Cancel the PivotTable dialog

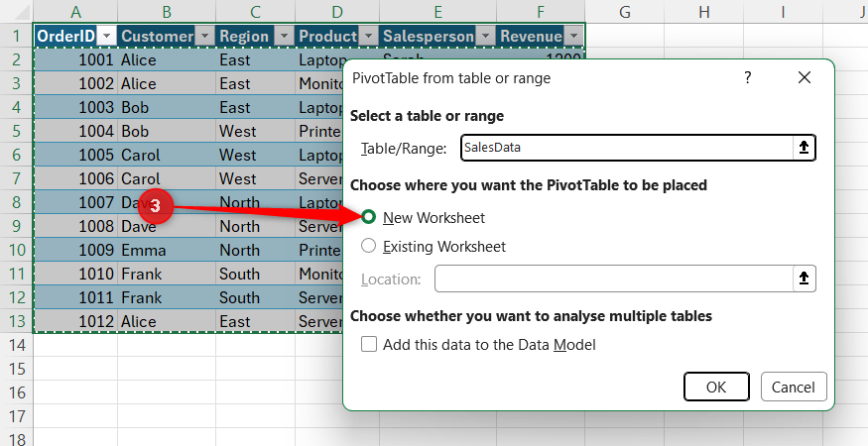point(794,387)
